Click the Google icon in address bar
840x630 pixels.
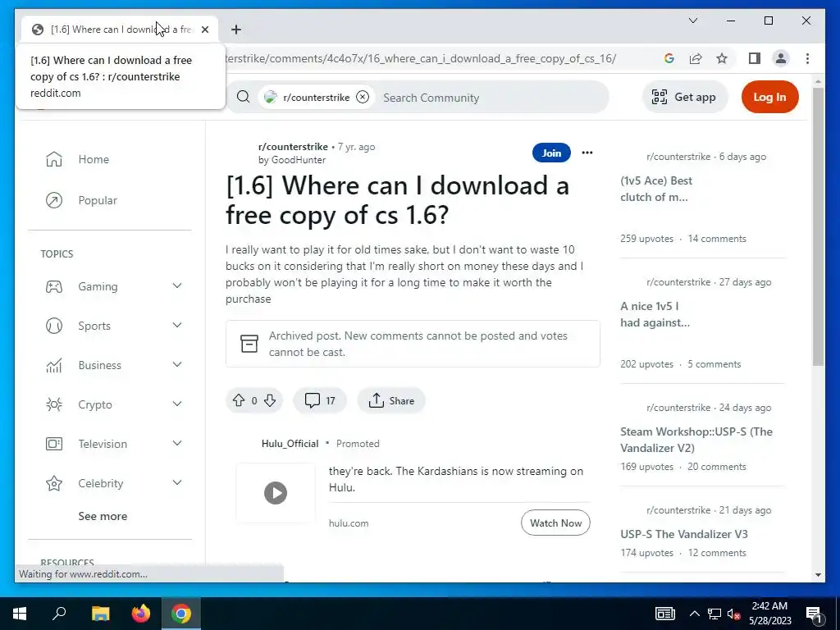(669, 58)
